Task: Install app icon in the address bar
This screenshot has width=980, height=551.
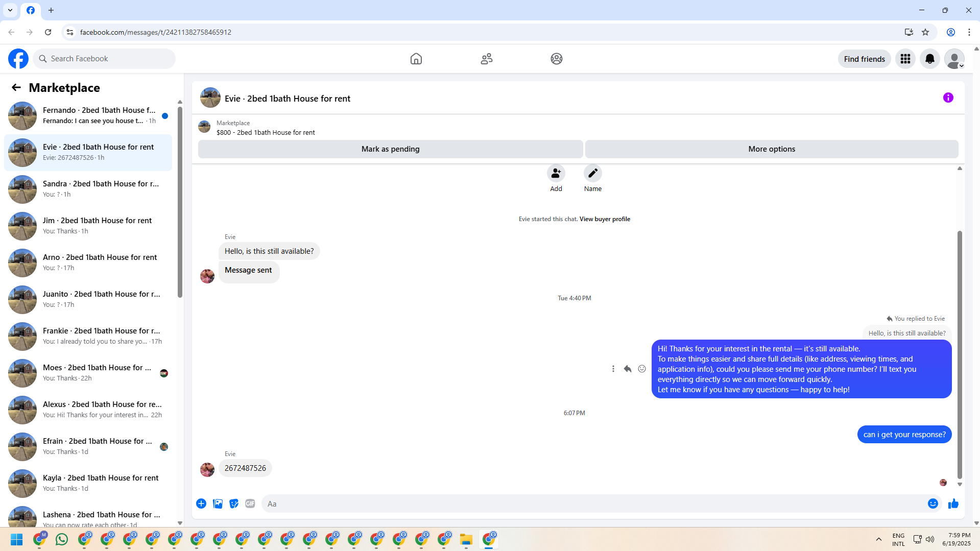Action: pos(909,32)
